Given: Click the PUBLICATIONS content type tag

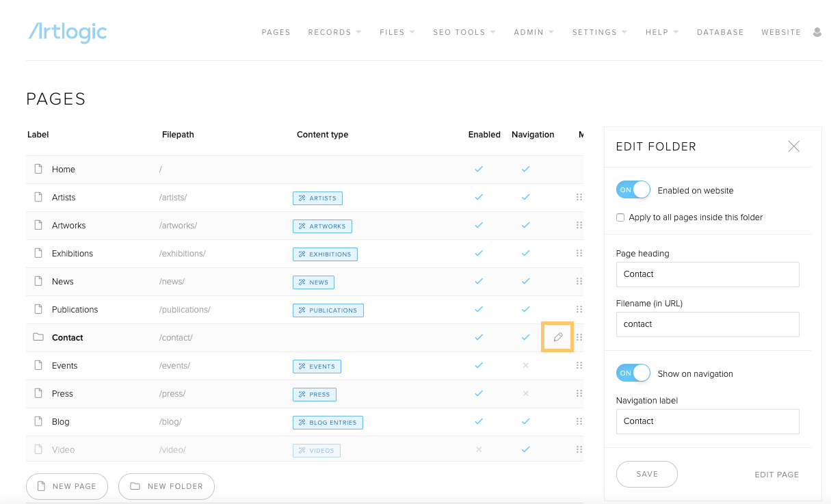Looking at the screenshot, I should pos(328,310).
